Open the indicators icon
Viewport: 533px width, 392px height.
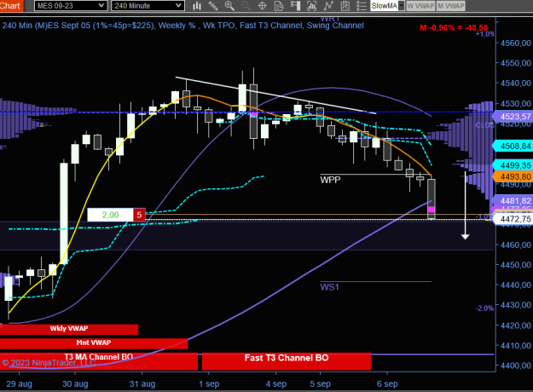click(x=328, y=6)
